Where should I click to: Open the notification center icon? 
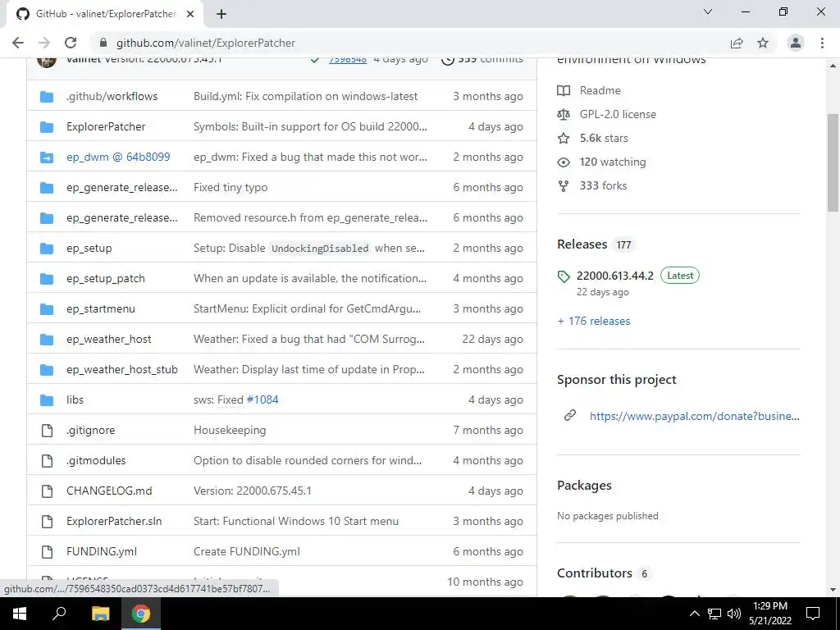coord(813,614)
